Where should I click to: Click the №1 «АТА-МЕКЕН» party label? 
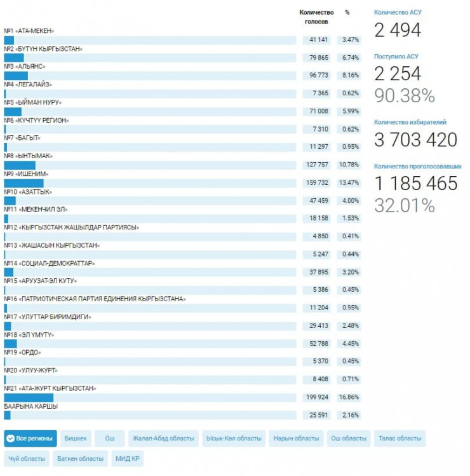(x=29, y=31)
